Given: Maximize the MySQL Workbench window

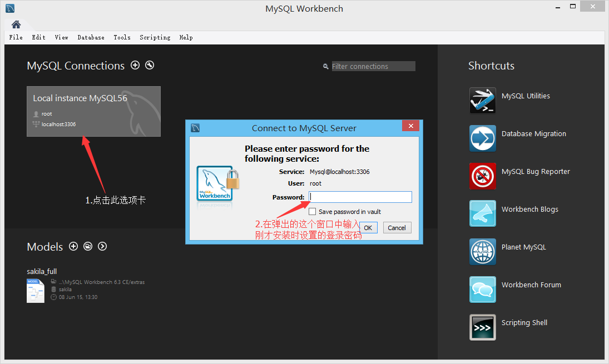Looking at the screenshot, I should (573, 6).
